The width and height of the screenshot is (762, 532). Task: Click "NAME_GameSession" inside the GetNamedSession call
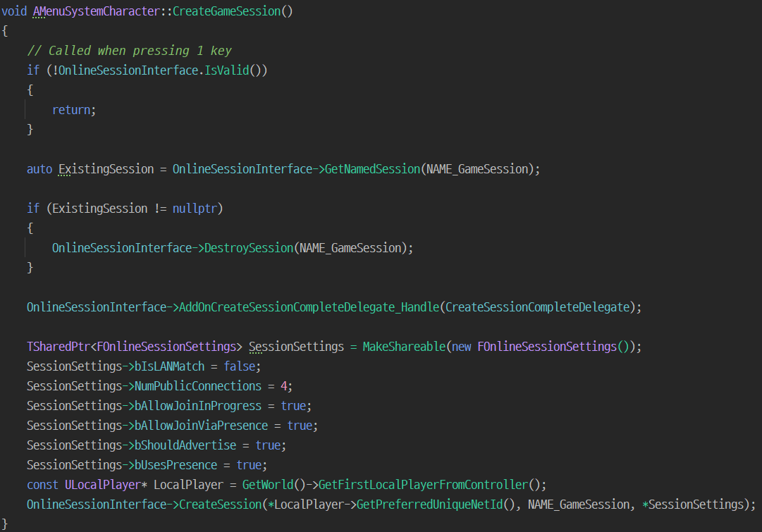pyautogui.click(x=477, y=169)
